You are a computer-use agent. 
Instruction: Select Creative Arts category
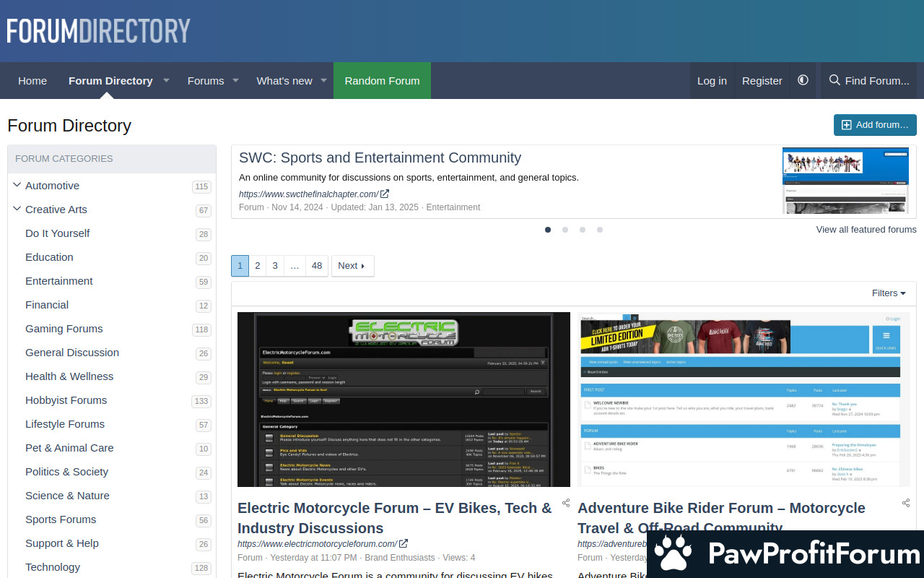pyautogui.click(x=56, y=209)
